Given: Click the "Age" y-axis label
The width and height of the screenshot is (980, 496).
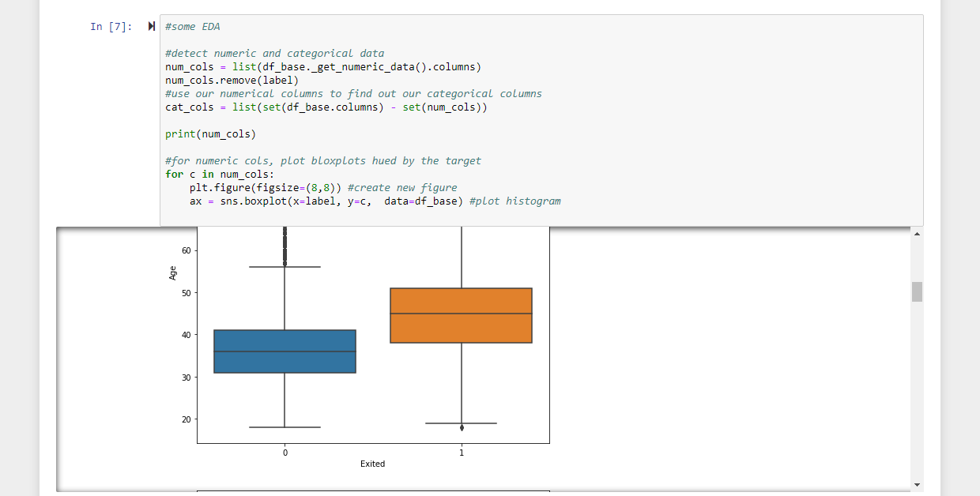Looking at the screenshot, I should click(x=174, y=272).
